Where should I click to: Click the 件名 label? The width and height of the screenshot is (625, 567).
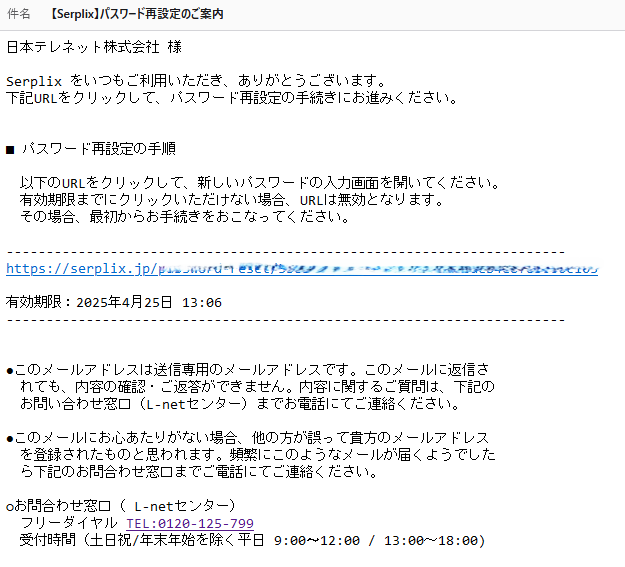click(19, 14)
